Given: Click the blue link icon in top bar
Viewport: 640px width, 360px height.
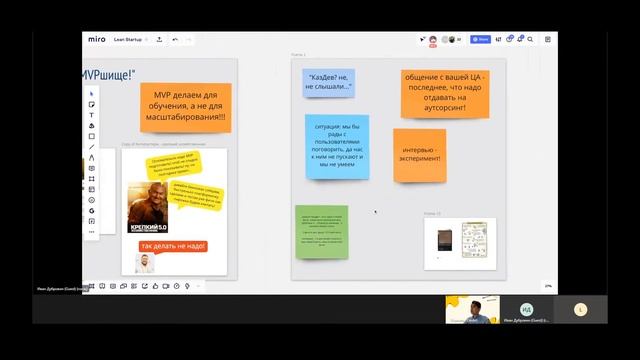Looking at the screenshot, I should coord(509,39).
